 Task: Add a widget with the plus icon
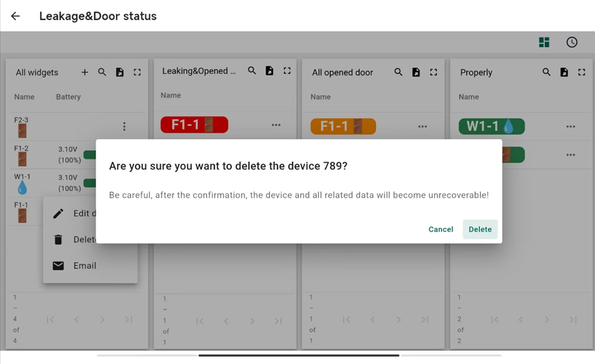pyautogui.click(x=85, y=72)
